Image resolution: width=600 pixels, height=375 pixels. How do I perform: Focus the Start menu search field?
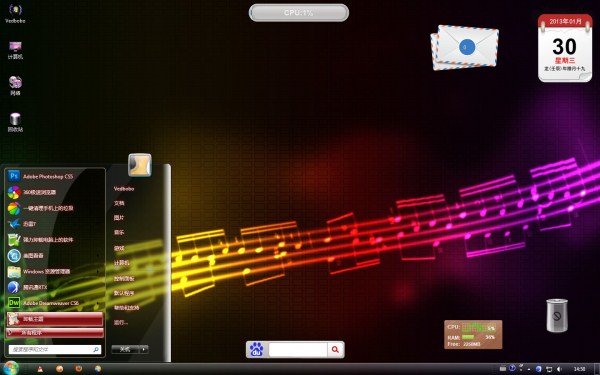pyautogui.click(x=55, y=349)
